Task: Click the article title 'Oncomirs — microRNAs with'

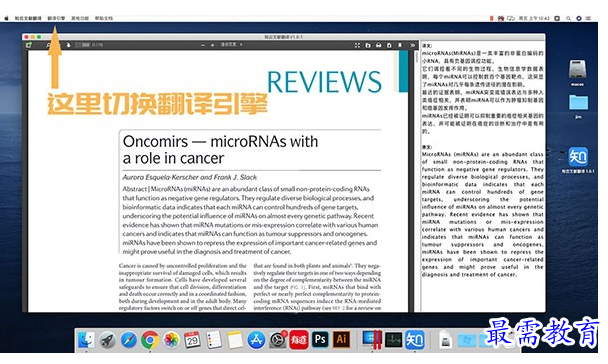Action: click(220, 141)
